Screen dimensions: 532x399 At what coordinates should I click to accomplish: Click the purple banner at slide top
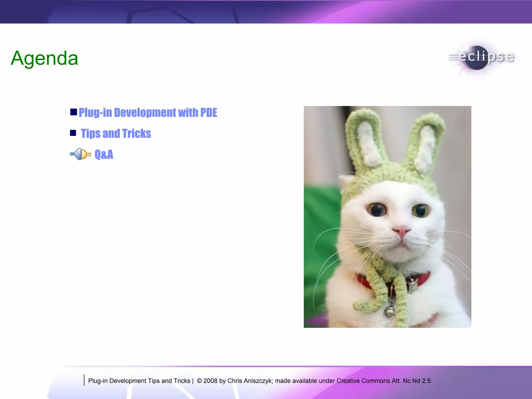point(266,12)
